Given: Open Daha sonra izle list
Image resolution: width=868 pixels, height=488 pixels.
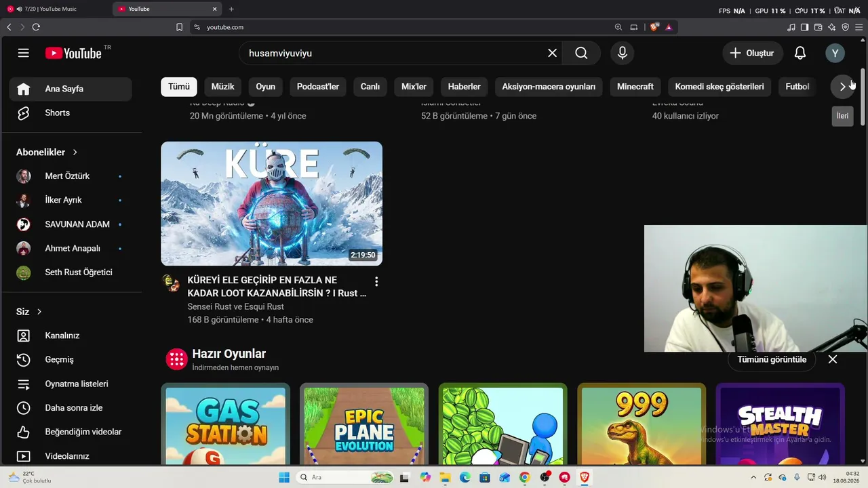Looking at the screenshot, I should pyautogui.click(x=71, y=408).
